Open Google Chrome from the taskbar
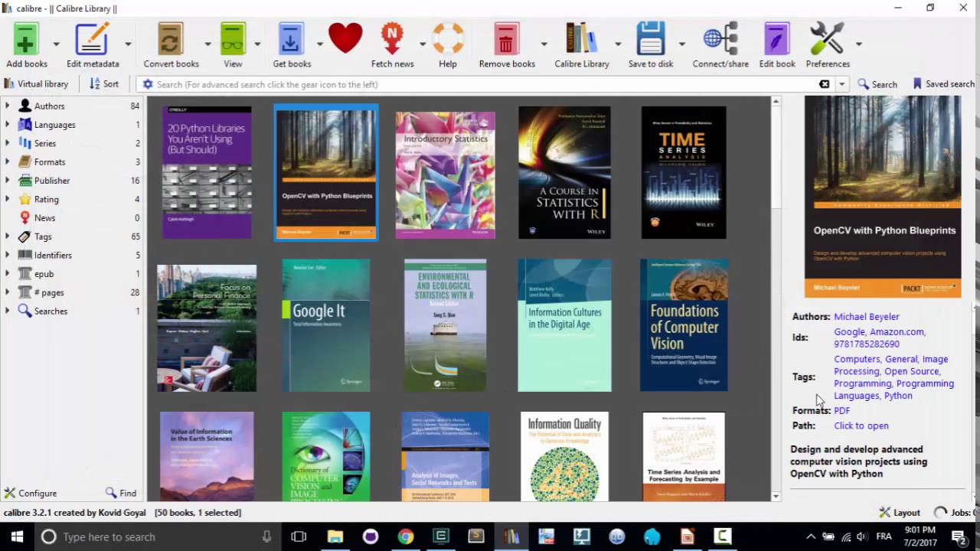The height and width of the screenshot is (551, 980). click(406, 536)
